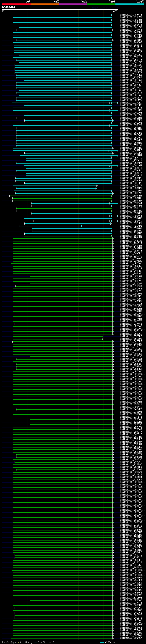Click the UniRef100_C1K9U9 label
Viewport: 146px width, 644px height.
tap(131, 156)
